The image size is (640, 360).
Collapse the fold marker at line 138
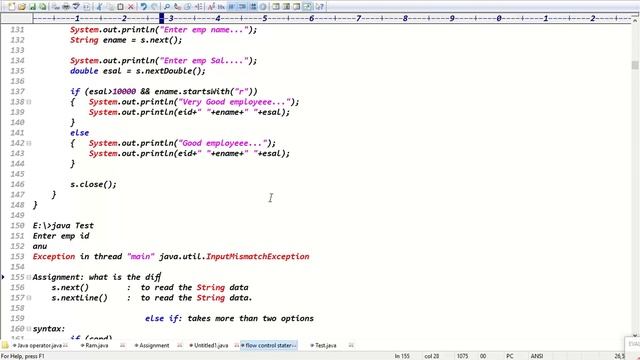[29, 102]
